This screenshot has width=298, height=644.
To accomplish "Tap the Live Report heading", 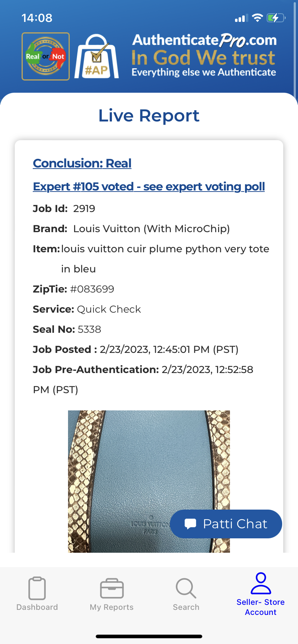I will pyautogui.click(x=149, y=116).
